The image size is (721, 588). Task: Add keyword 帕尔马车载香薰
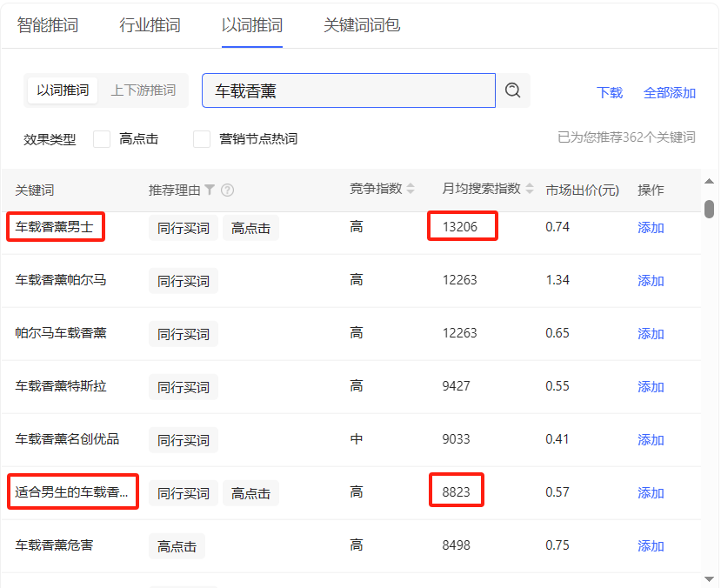[651, 334]
